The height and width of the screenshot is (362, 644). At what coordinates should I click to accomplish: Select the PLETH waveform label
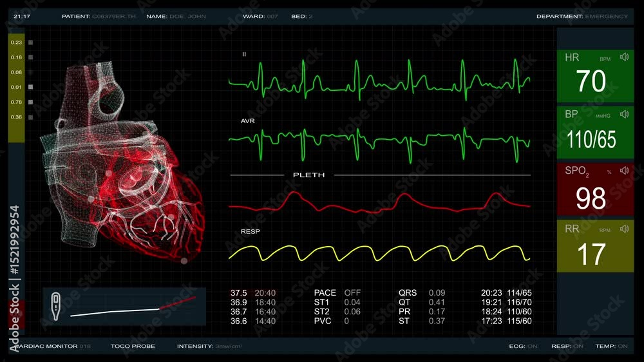pyautogui.click(x=309, y=175)
